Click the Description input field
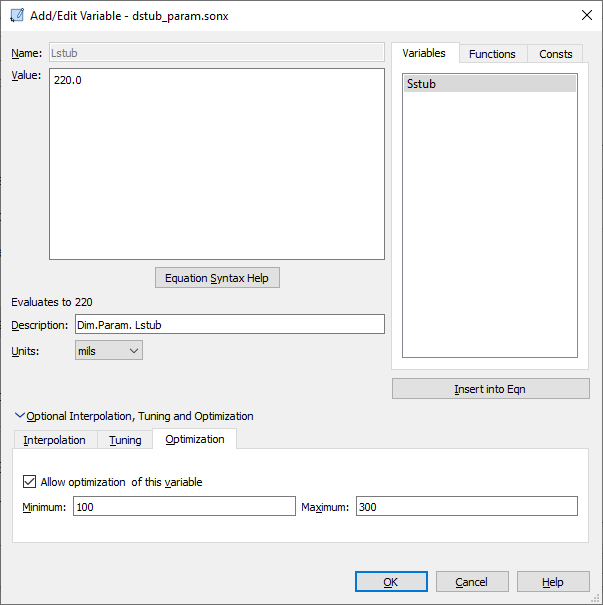Image resolution: width=603 pixels, height=605 pixels. [x=229, y=324]
